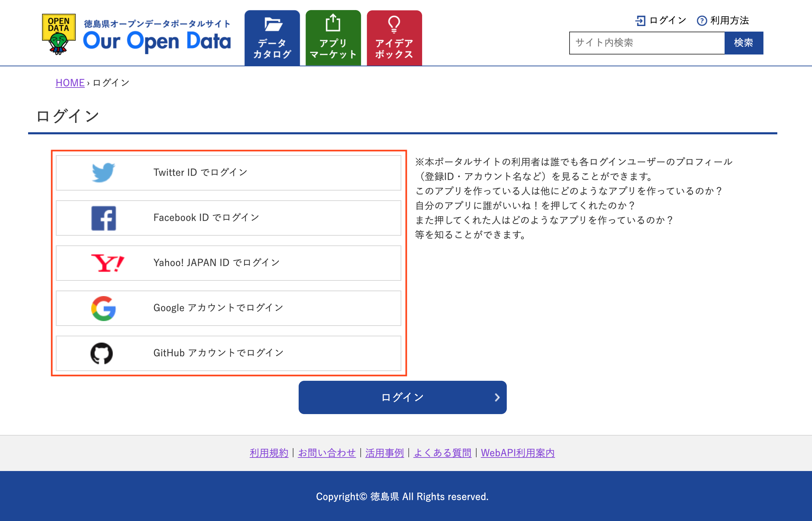Click the ログイン page heading

68,116
